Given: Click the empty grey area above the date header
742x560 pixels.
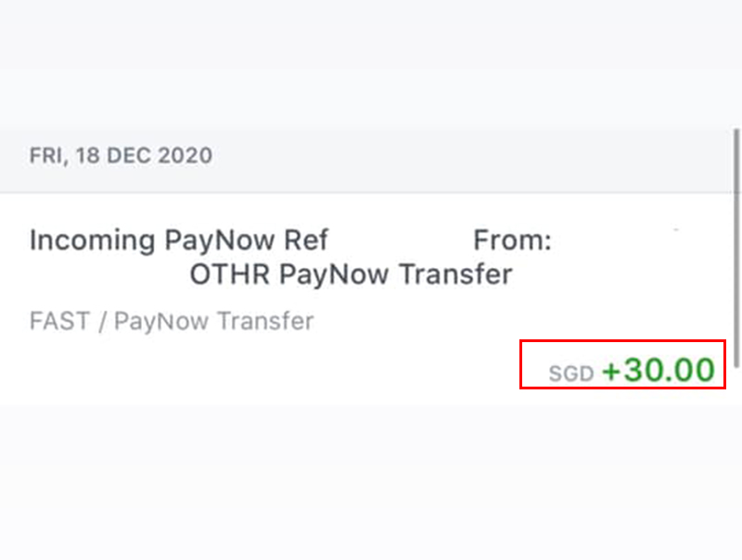Looking at the screenshot, I should pos(371,65).
